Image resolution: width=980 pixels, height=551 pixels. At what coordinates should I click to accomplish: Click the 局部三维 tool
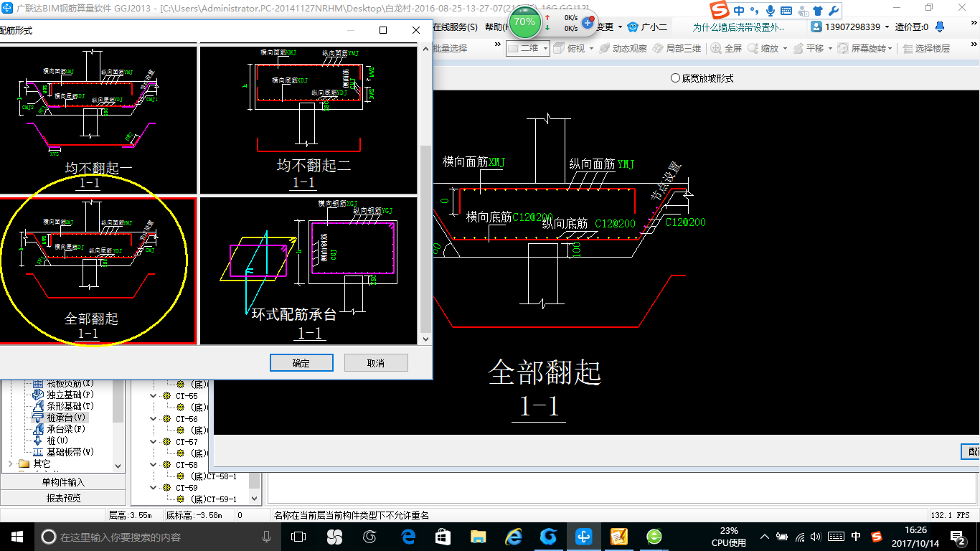click(x=677, y=48)
